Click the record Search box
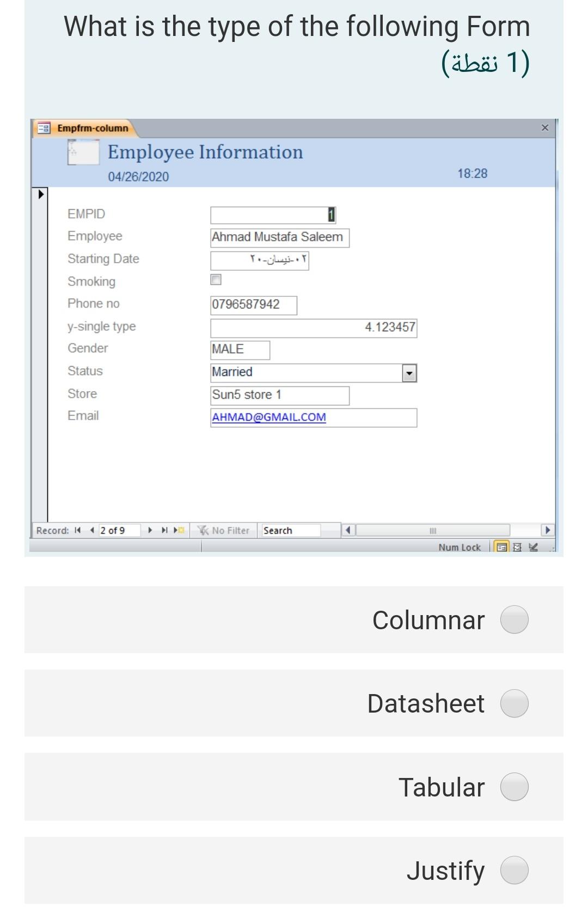 tap(291, 530)
